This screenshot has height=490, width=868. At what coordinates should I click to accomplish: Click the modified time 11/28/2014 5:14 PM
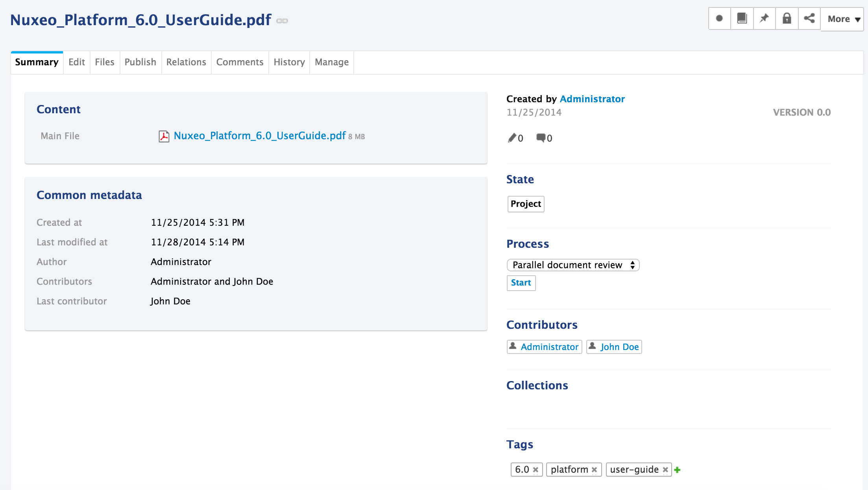click(x=198, y=242)
